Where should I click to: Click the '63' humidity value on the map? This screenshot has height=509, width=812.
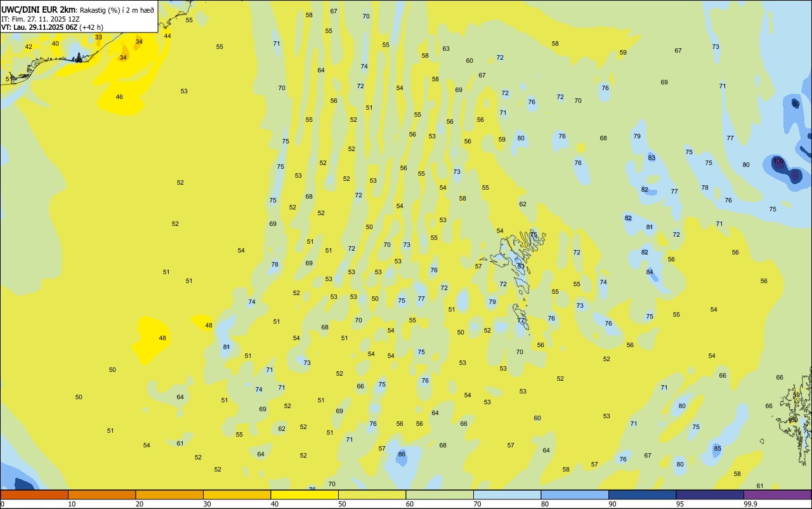click(x=446, y=49)
